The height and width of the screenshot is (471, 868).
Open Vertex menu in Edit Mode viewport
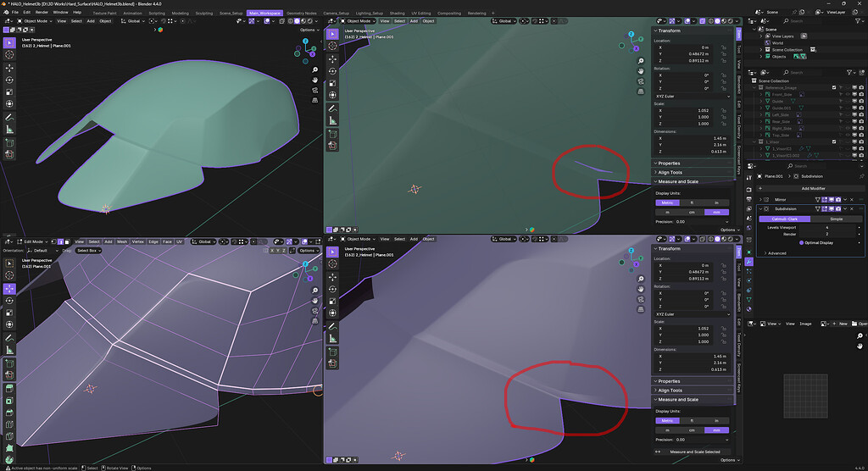point(138,242)
